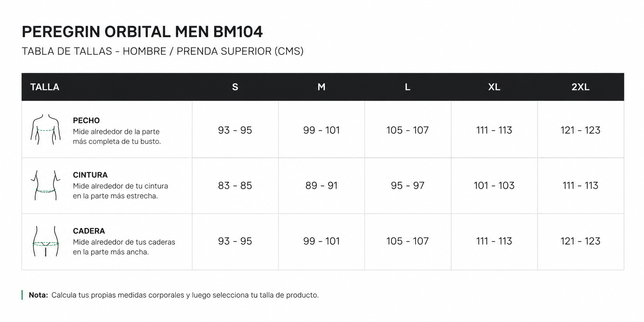This screenshot has height=322, width=644.
Task: Select the 2XL size column header
Action: coord(580,87)
